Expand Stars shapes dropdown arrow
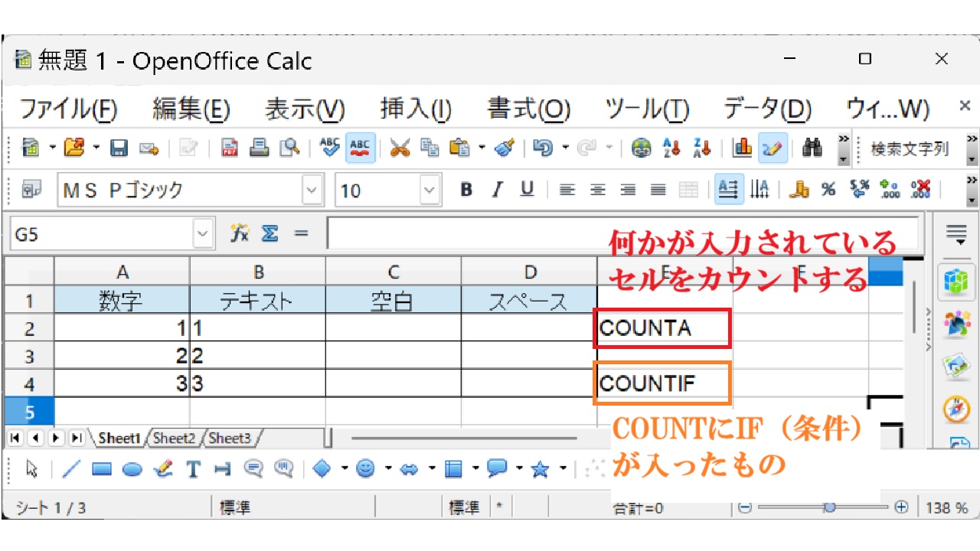The width and height of the screenshot is (980, 551). tap(563, 469)
